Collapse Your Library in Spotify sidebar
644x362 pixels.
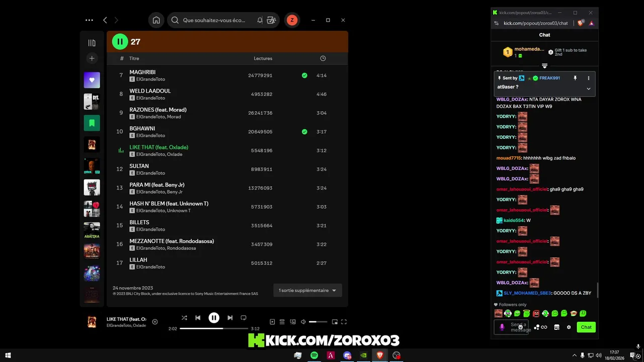(92, 43)
